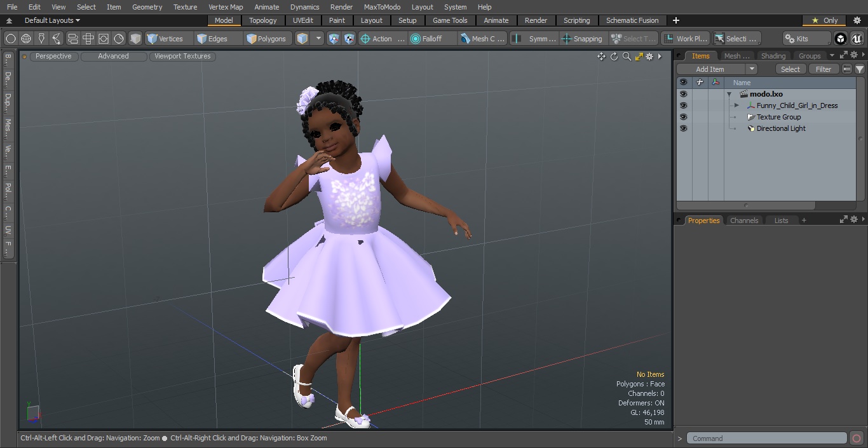Switch to the Schematic Fusion tab
The height and width of the screenshot is (448, 868).
click(x=632, y=20)
